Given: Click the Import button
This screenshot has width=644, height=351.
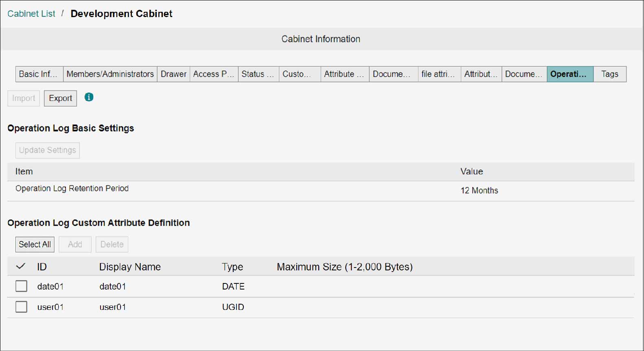Looking at the screenshot, I should tap(24, 98).
